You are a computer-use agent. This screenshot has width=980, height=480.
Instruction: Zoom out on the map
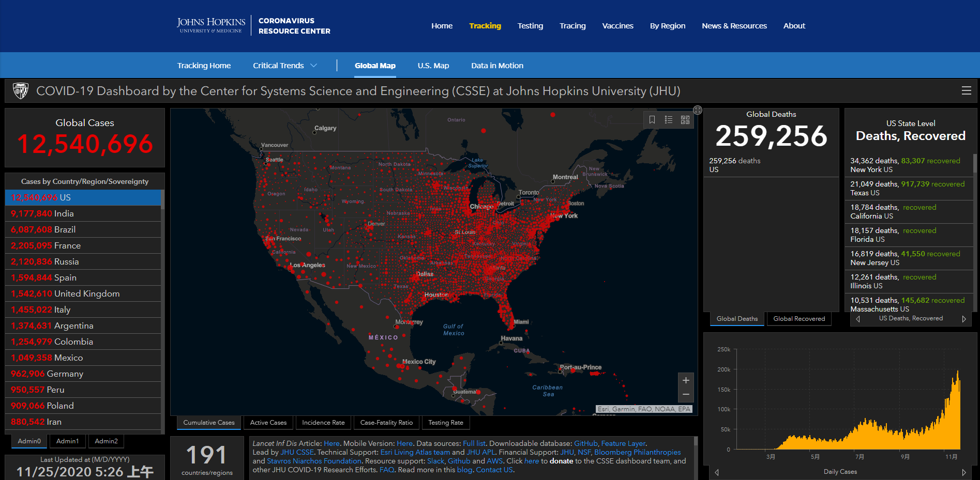(x=686, y=395)
